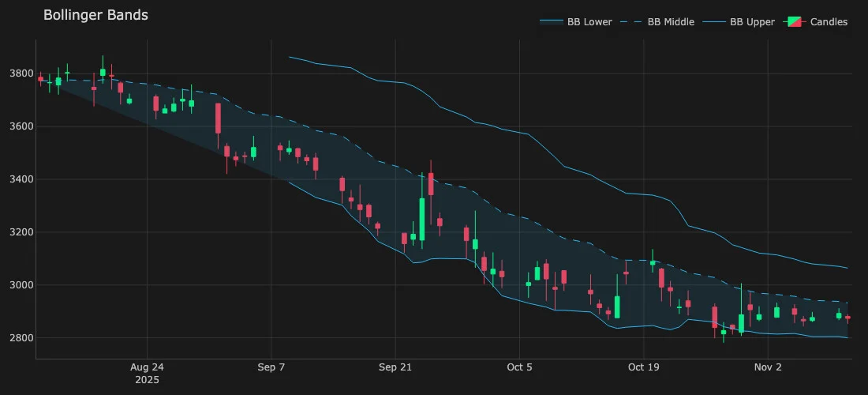Click the Bollinger Bands chart title
The image size is (868, 395).
point(95,15)
